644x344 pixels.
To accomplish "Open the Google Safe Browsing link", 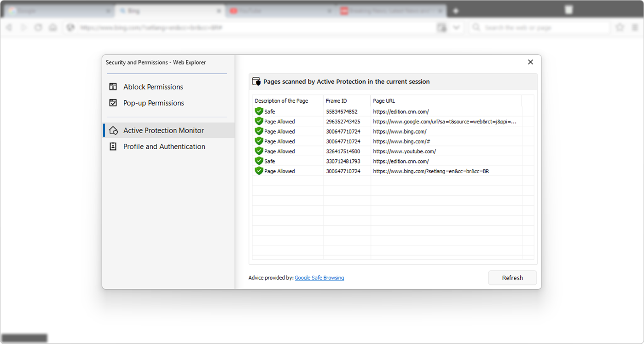I will point(319,278).
